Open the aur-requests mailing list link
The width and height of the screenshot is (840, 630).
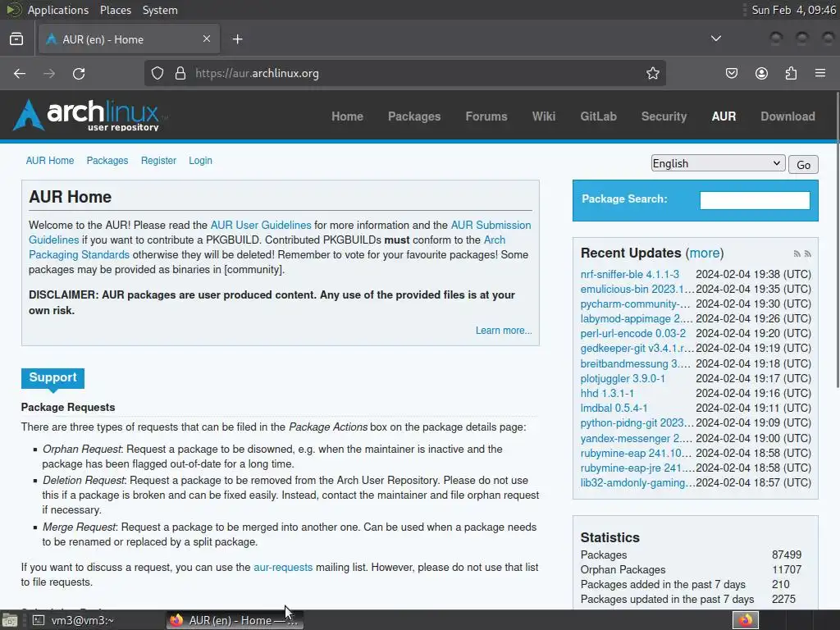pyautogui.click(x=283, y=568)
